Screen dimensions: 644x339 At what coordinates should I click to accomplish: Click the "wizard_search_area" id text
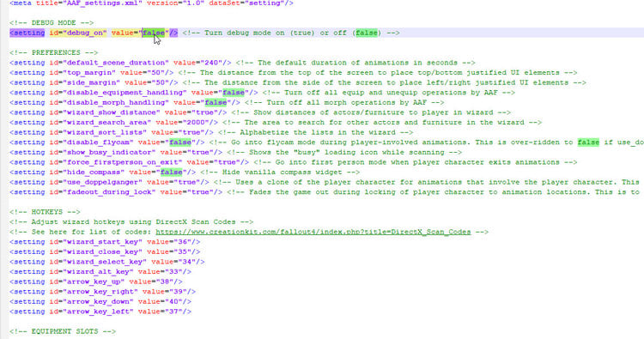(x=107, y=123)
